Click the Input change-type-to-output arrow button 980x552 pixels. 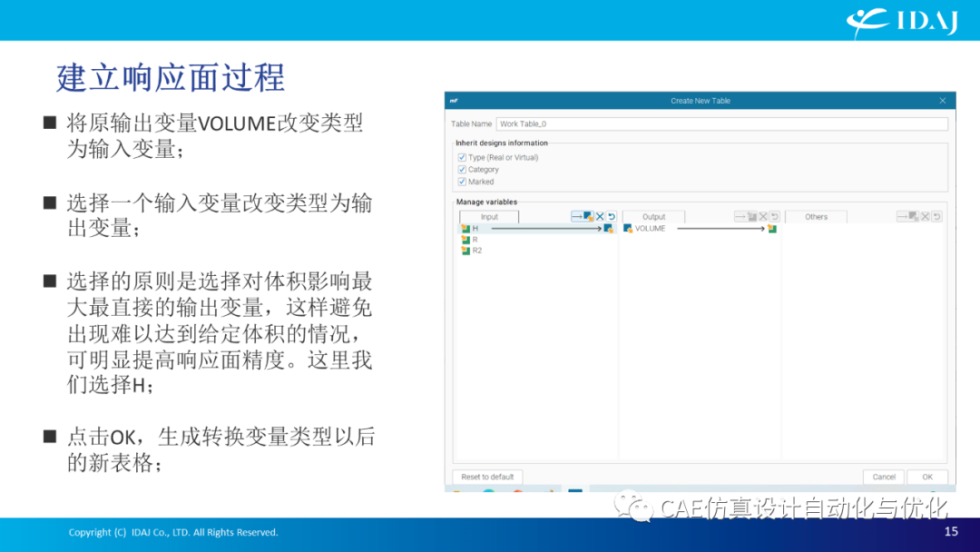pyautogui.click(x=583, y=216)
